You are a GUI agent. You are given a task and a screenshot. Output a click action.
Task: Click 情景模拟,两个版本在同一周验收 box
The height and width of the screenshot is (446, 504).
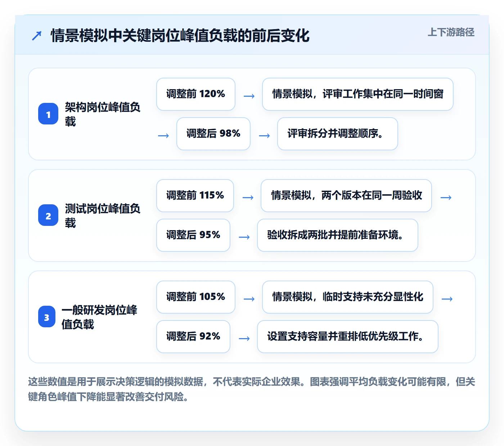(346, 196)
